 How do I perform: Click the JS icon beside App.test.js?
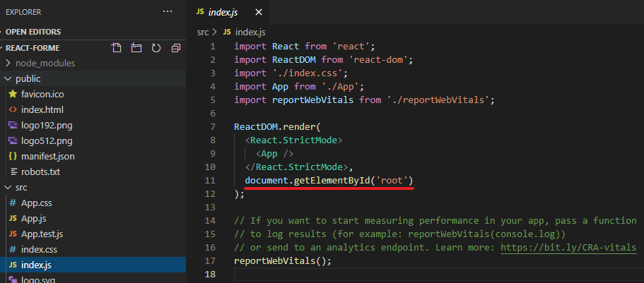pos(13,234)
